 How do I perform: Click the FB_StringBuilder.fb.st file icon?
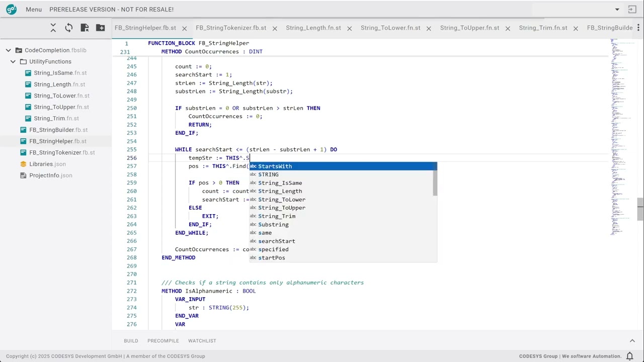23,130
